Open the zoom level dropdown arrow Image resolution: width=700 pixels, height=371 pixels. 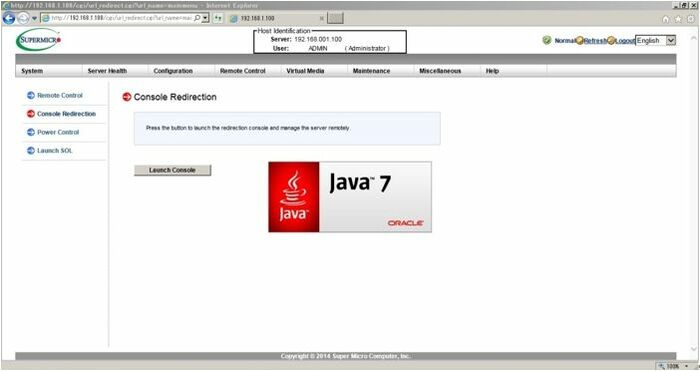pyautogui.click(x=686, y=367)
